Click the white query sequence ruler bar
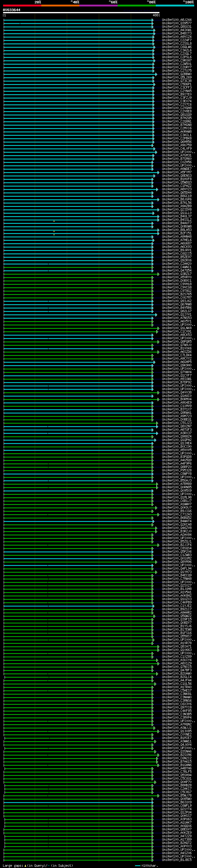This screenshot has width=197, height=868. pos(81,12)
